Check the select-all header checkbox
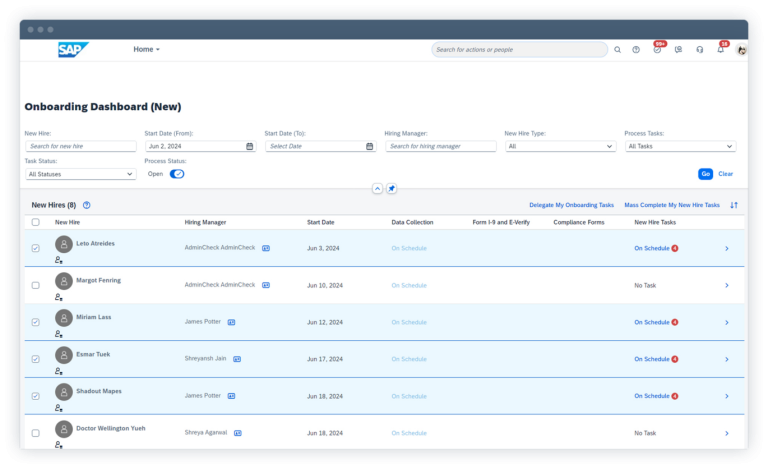Image resolution: width=768 pixels, height=469 pixels. click(x=36, y=222)
